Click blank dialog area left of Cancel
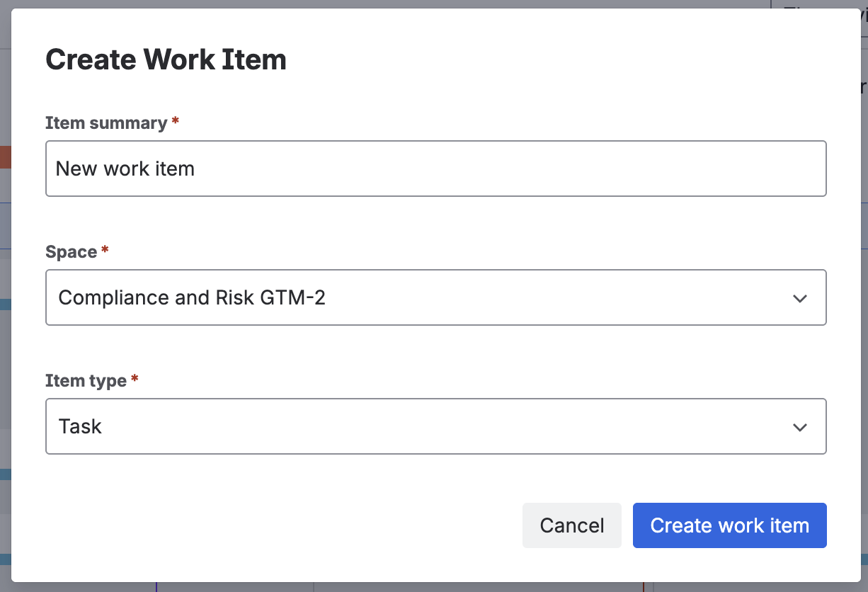The image size is (868, 592). click(x=283, y=525)
